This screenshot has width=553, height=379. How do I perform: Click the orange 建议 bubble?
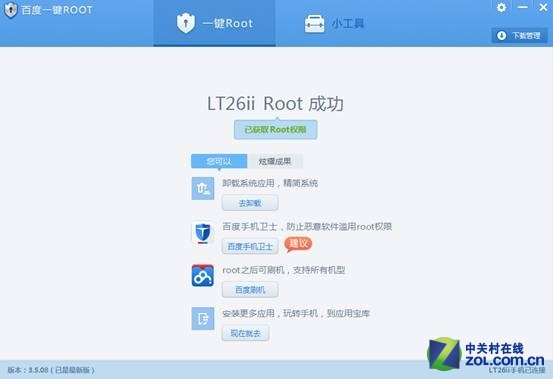tap(298, 244)
